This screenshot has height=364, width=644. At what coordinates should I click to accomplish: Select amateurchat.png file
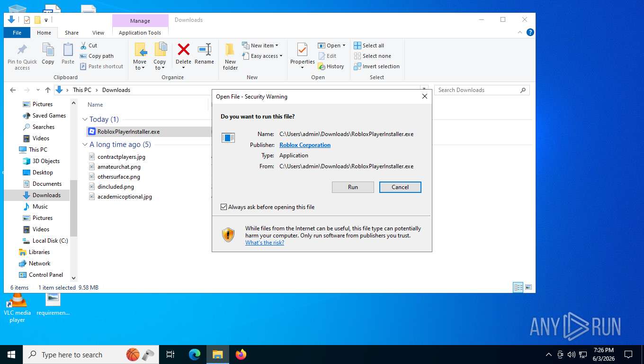[119, 167]
